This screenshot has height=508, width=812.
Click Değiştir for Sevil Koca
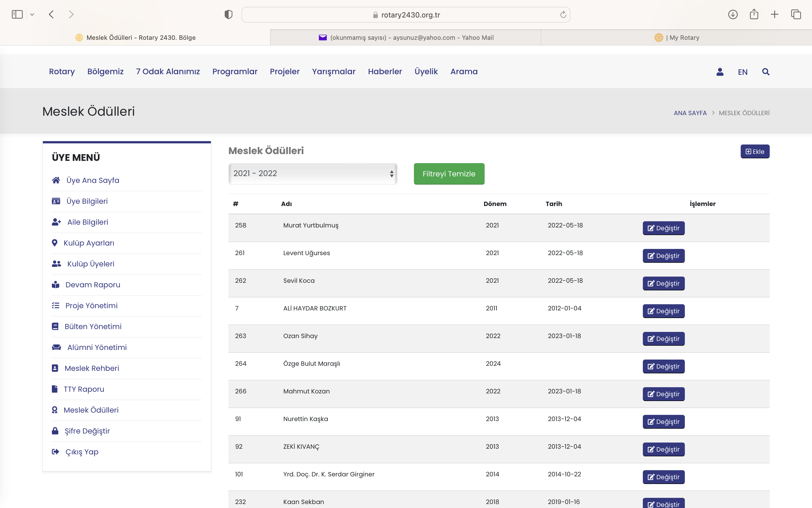click(x=663, y=284)
